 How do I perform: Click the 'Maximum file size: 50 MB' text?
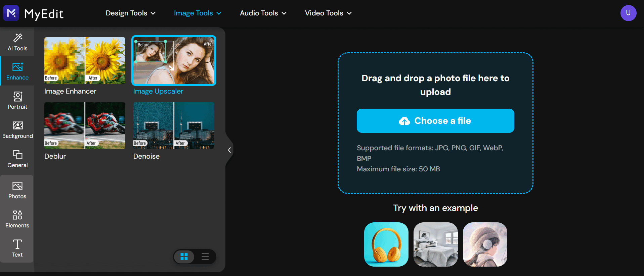point(398,169)
